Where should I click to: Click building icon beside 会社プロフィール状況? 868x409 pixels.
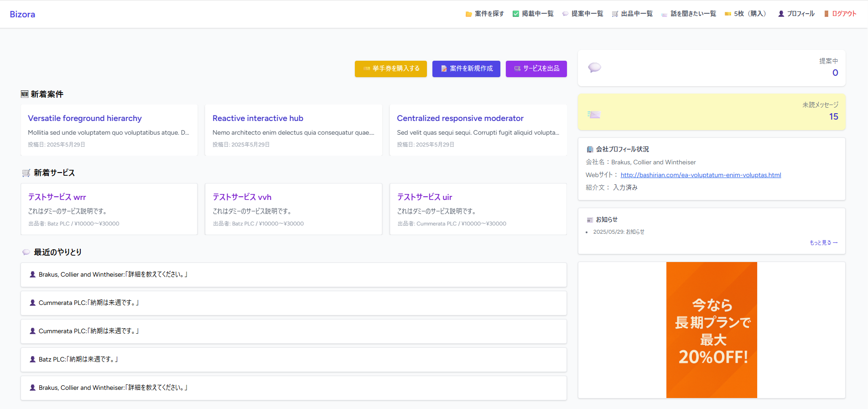pos(590,149)
